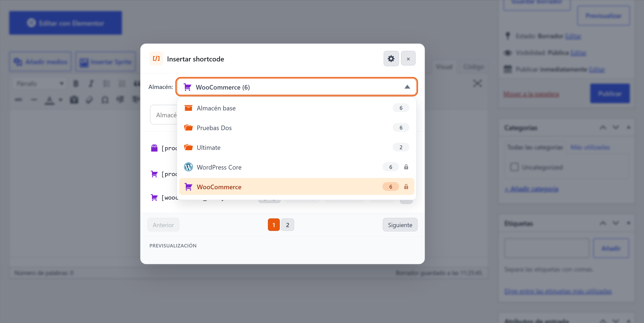
Task: Move the Etiquetas panel down
Action: 616,223
